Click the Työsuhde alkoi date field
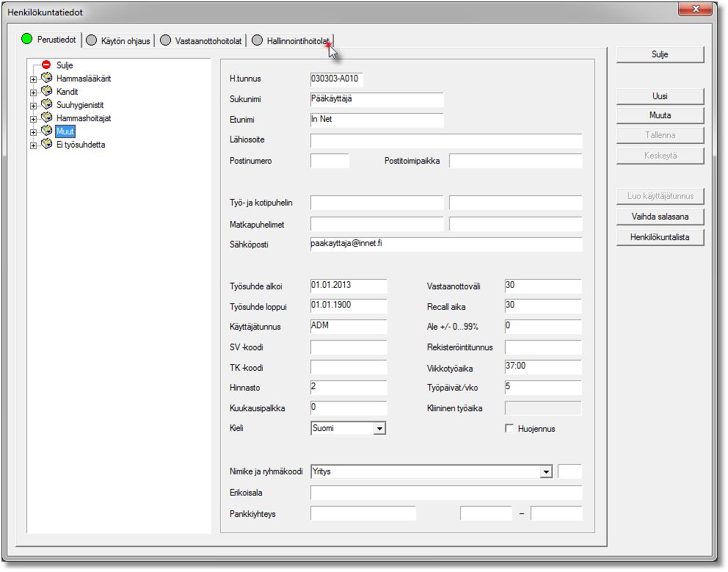Viewport: 728px width, 572px height. point(348,286)
